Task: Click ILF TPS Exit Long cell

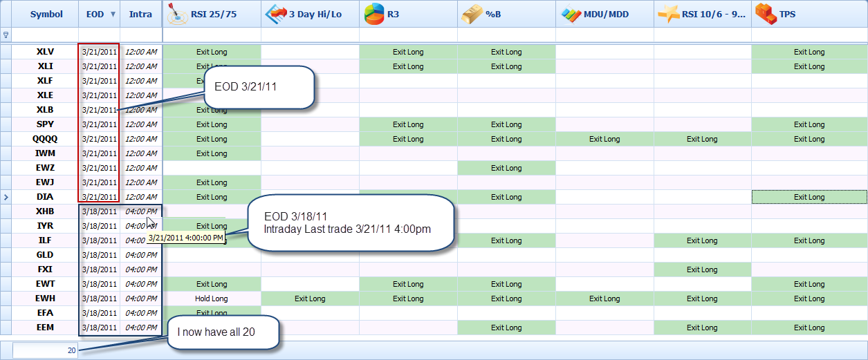Action: click(x=809, y=240)
